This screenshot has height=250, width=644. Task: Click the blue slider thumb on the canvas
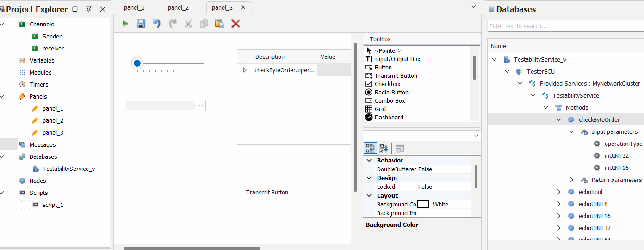pyautogui.click(x=137, y=63)
